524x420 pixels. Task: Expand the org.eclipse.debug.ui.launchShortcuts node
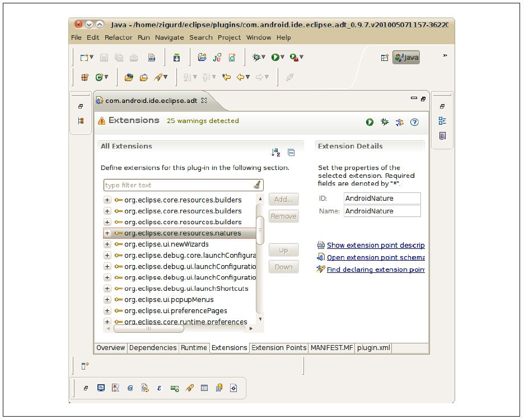point(107,289)
